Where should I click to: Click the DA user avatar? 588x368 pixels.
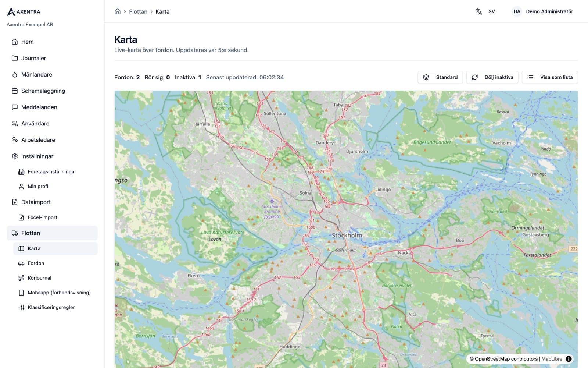click(517, 11)
